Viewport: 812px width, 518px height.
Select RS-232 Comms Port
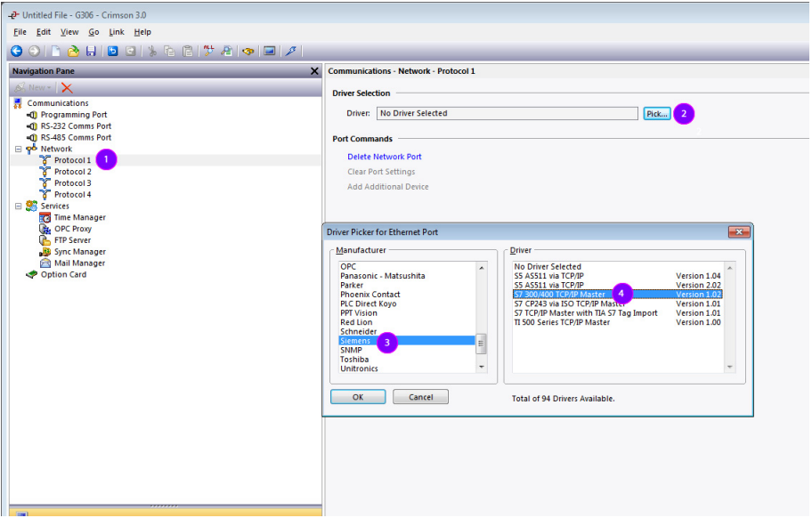[76, 126]
